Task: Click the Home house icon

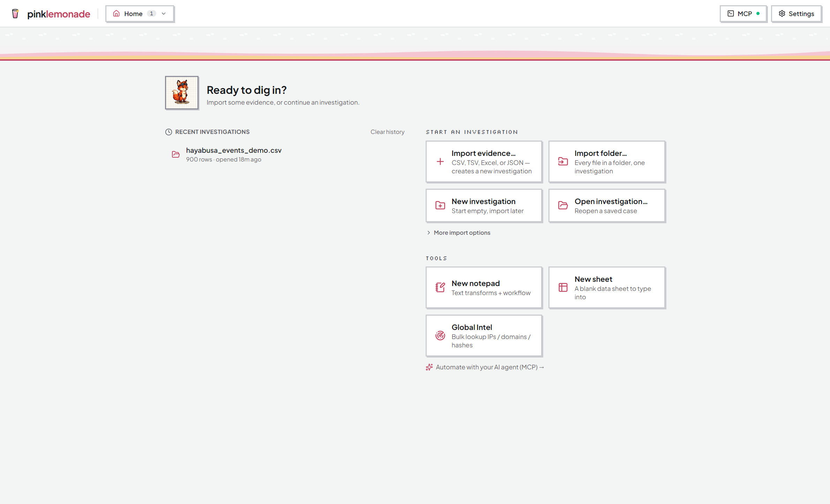Action: [117, 14]
